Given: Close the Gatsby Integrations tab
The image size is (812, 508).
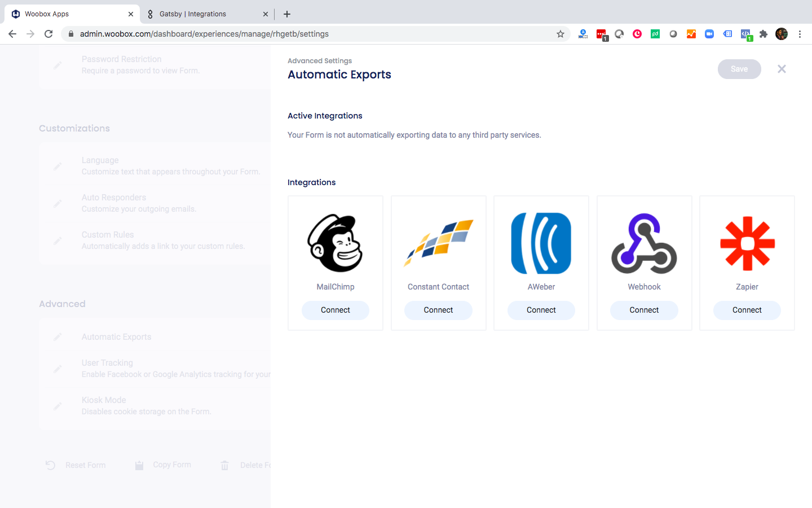Looking at the screenshot, I should pyautogui.click(x=266, y=14).
